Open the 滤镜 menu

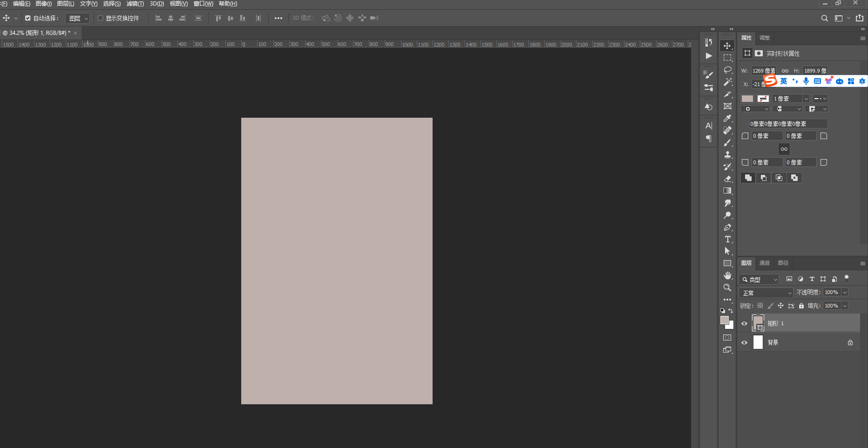(x=135, y=4)
